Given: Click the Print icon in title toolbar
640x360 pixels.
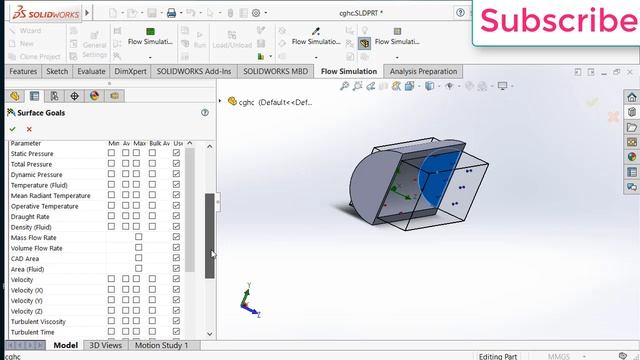Looking at the screenshot, I should (x=171, y=13).
